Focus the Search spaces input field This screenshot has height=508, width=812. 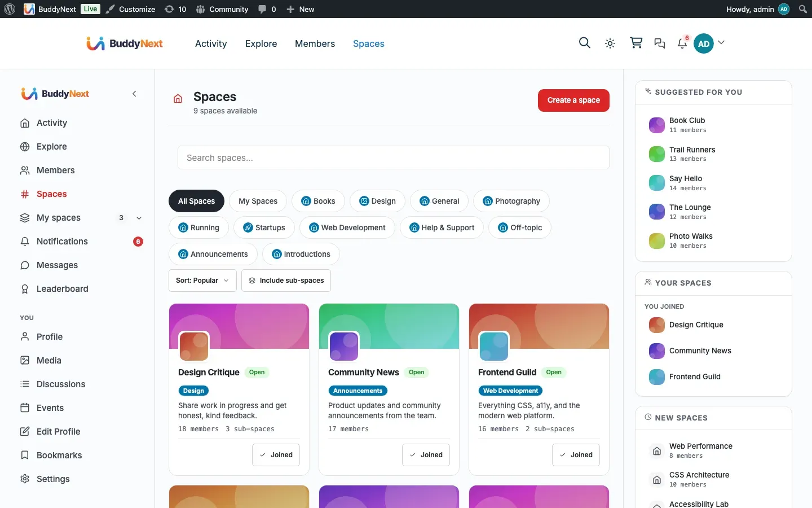(x=394, y=157)
